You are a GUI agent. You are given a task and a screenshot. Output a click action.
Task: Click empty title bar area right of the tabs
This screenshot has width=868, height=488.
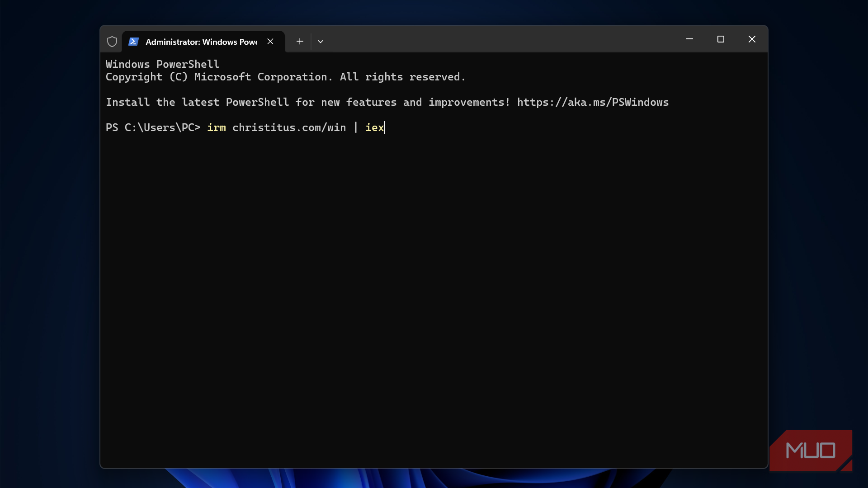[x=497, y=39]
